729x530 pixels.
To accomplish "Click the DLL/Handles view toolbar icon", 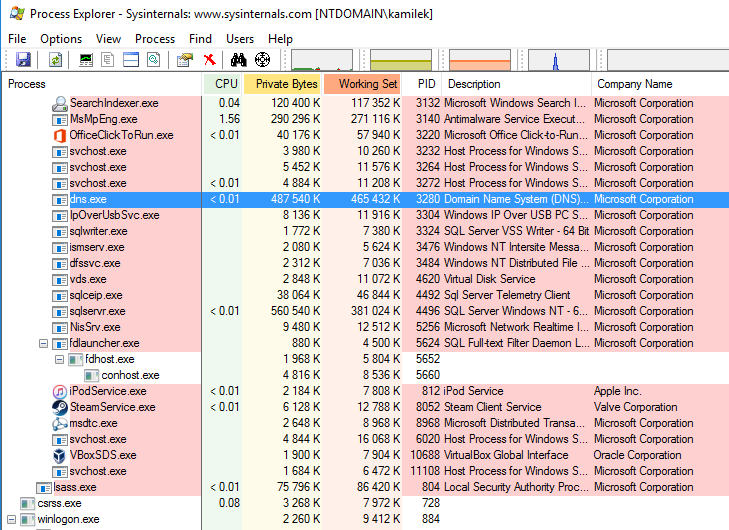I will 153,60.
